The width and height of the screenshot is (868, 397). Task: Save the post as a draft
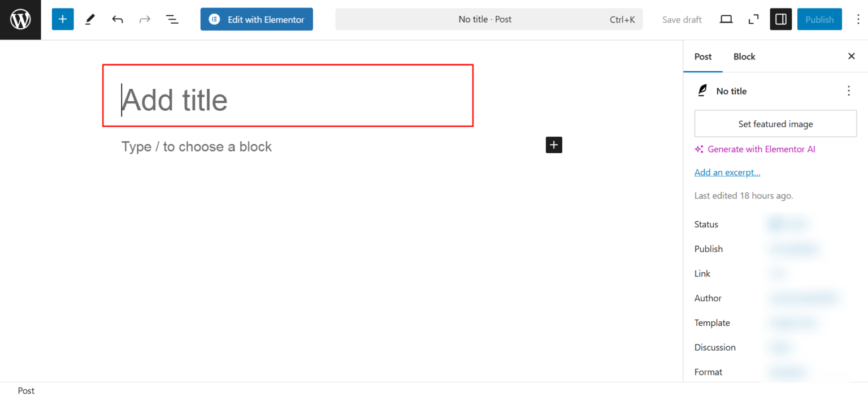tap(682, 19)
